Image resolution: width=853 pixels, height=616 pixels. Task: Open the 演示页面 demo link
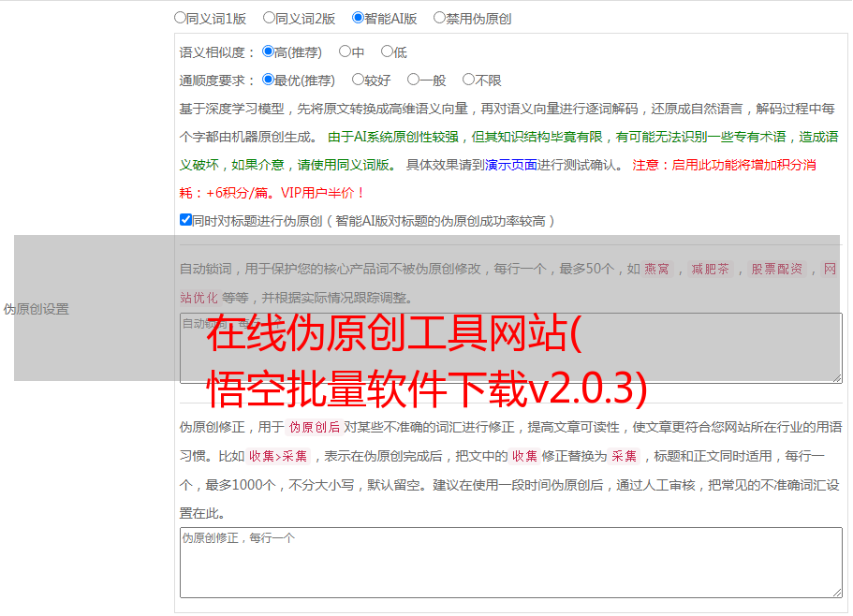point(510,165)
